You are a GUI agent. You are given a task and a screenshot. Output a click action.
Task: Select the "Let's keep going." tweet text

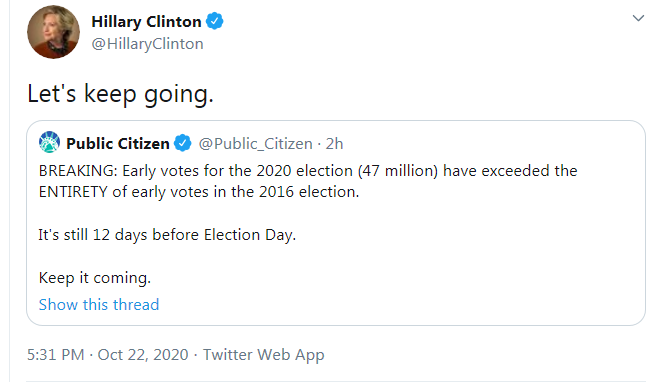121,94
